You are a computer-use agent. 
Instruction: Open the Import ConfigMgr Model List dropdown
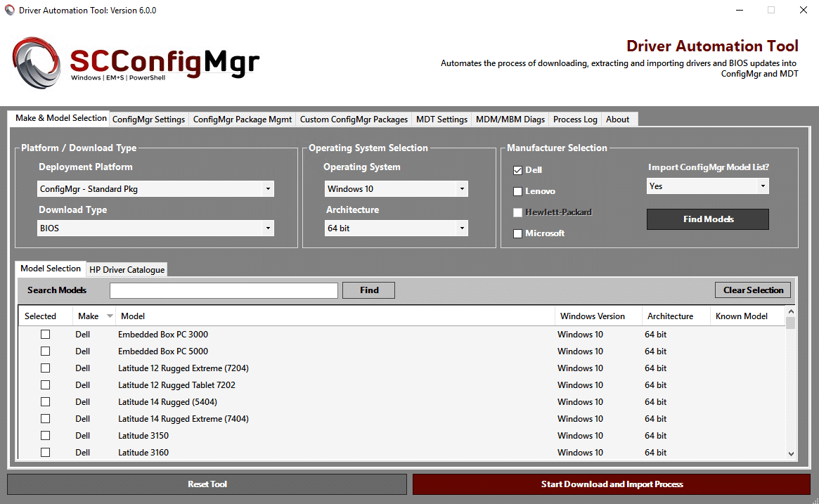coord(708,186)
